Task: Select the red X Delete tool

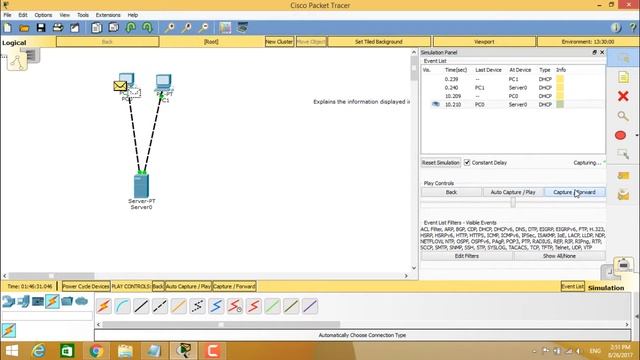Action: [x=623, y=96]
